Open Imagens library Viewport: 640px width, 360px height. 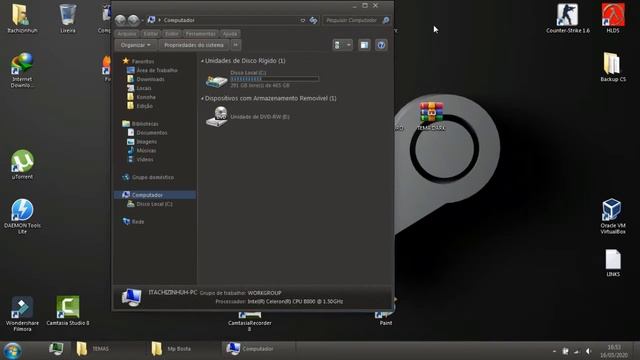147,142
